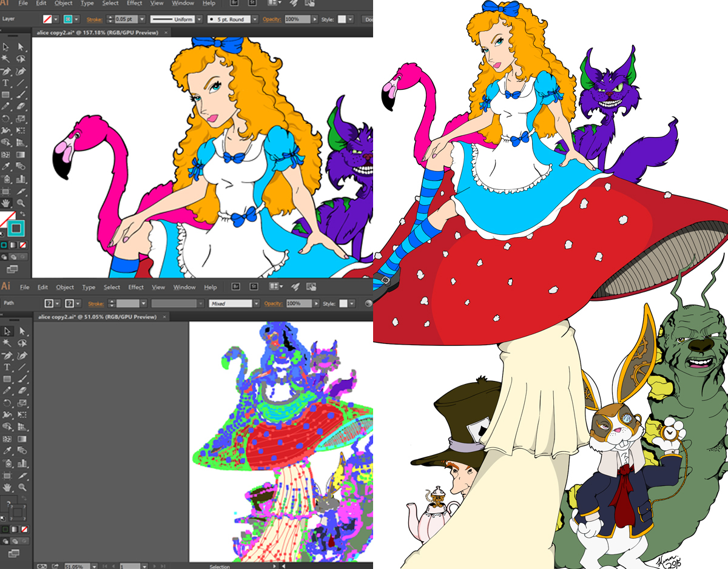Open Help menu in bottom window
728x569 pixels.
(x=210, y=287)
